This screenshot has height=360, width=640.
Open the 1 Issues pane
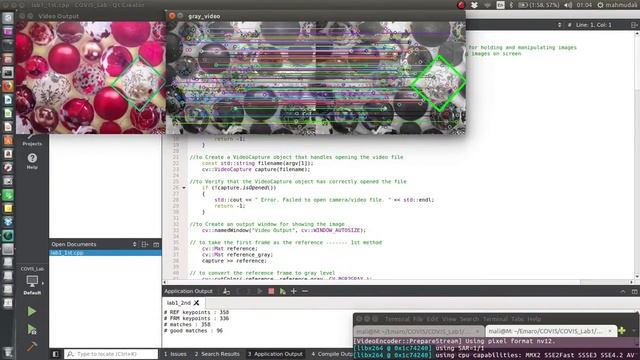175,354
